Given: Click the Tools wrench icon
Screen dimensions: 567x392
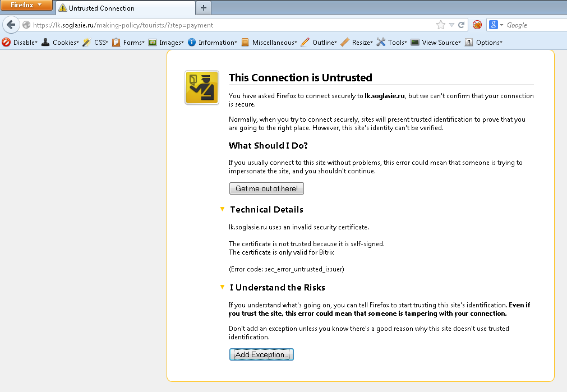Looking at the screenshot, I should point(381,42).
